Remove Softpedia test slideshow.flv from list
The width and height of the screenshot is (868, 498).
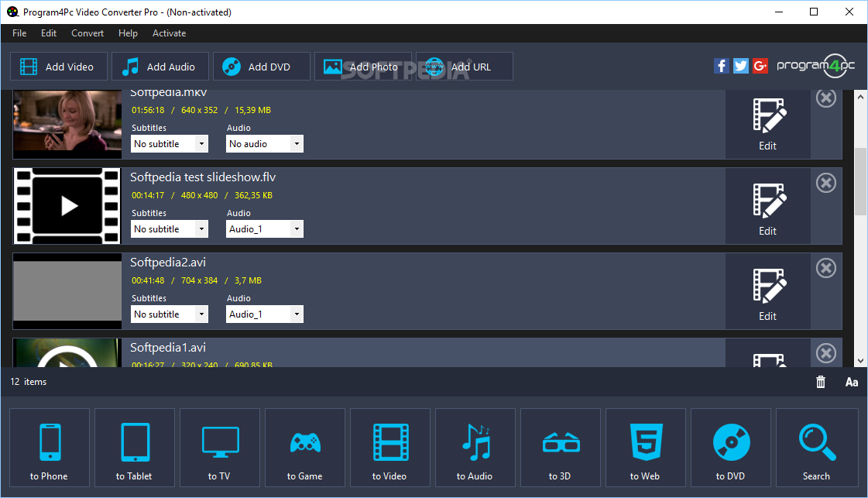826,183
